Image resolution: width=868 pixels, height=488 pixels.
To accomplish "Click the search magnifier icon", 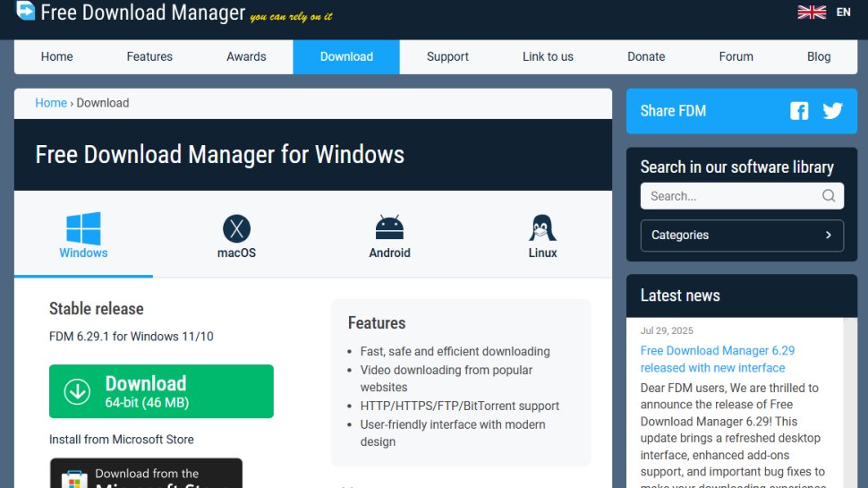I will coord(828,195).
